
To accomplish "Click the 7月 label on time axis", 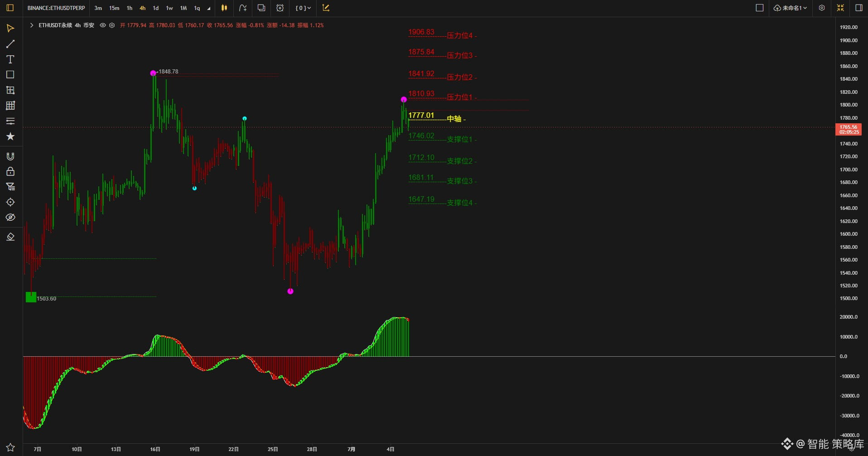I will pos(351,449).
